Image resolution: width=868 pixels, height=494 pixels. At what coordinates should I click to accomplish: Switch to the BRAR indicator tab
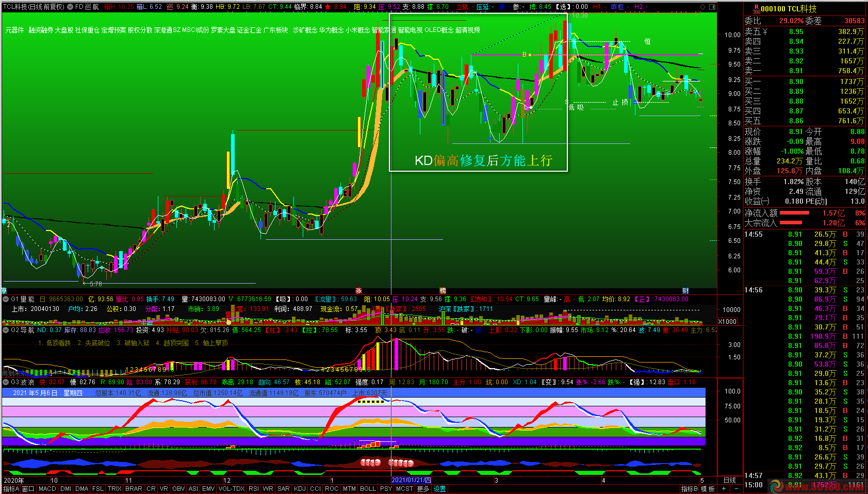click(134, 489)
